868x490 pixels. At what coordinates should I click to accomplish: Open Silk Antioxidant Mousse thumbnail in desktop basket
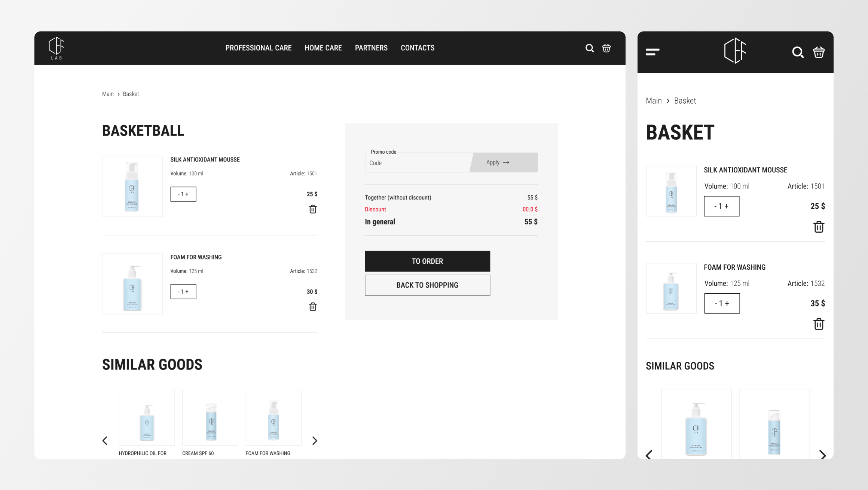click(x=132, y=186)
